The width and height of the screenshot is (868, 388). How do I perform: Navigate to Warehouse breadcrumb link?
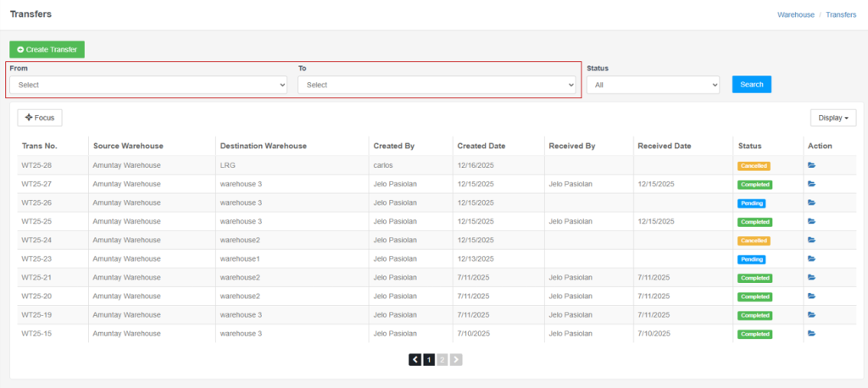(795, 14)
